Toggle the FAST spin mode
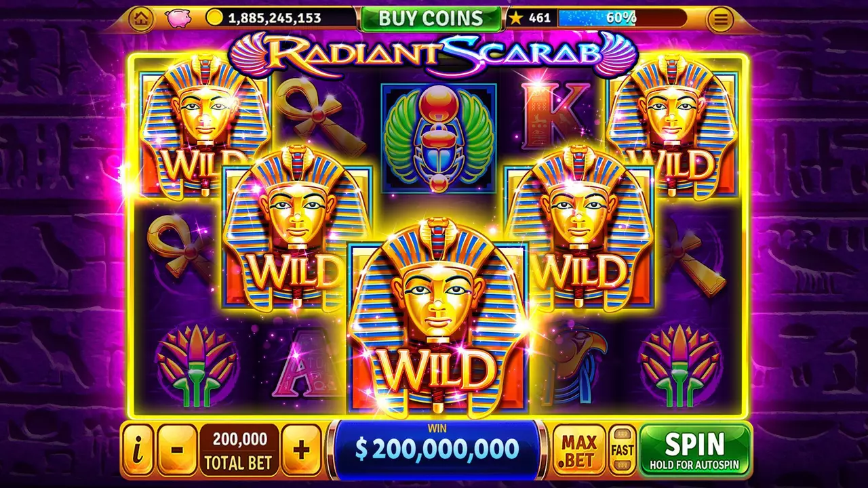The width and height of the screenshot is (868, 488). point(622,449)
